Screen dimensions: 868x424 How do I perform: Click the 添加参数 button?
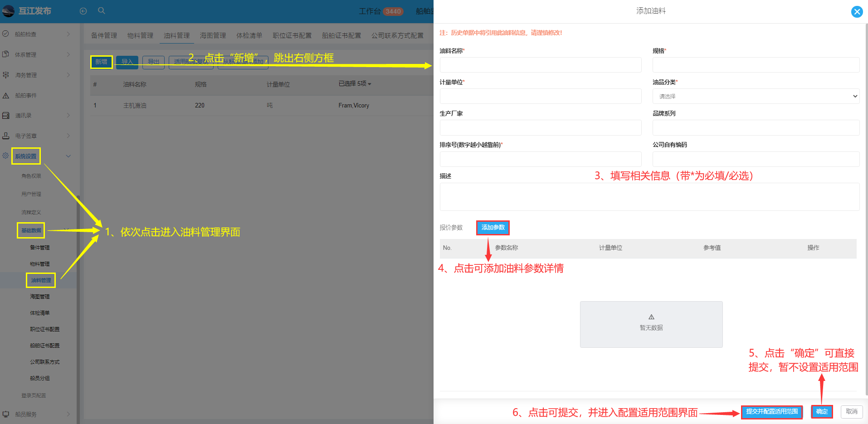coord(493,228)
